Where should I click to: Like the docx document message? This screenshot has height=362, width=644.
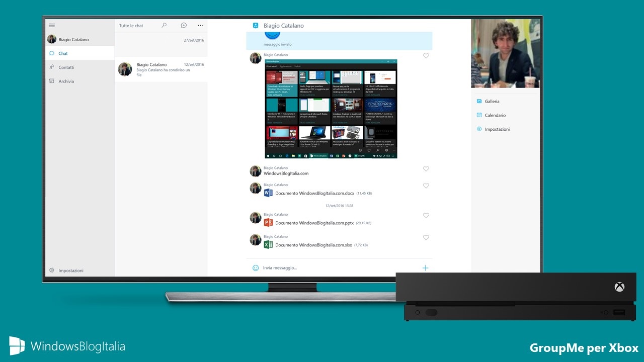tap(426, 186)
